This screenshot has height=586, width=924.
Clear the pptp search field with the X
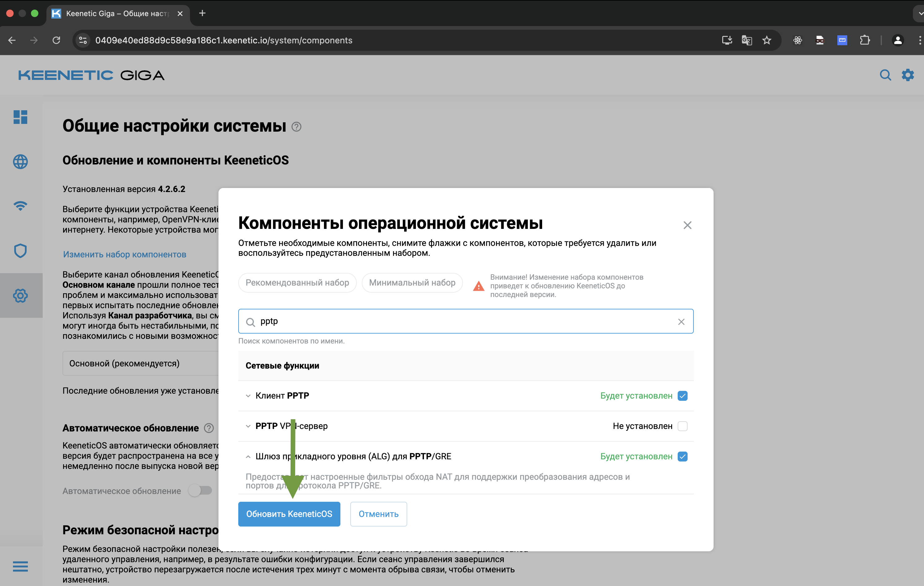pyautogui.click(x=681, y=321)
